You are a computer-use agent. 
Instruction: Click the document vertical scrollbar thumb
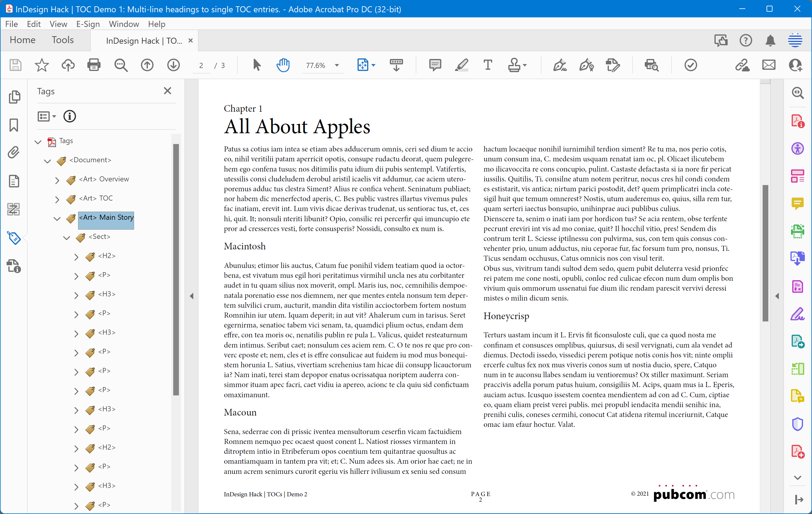coord(765,253)
